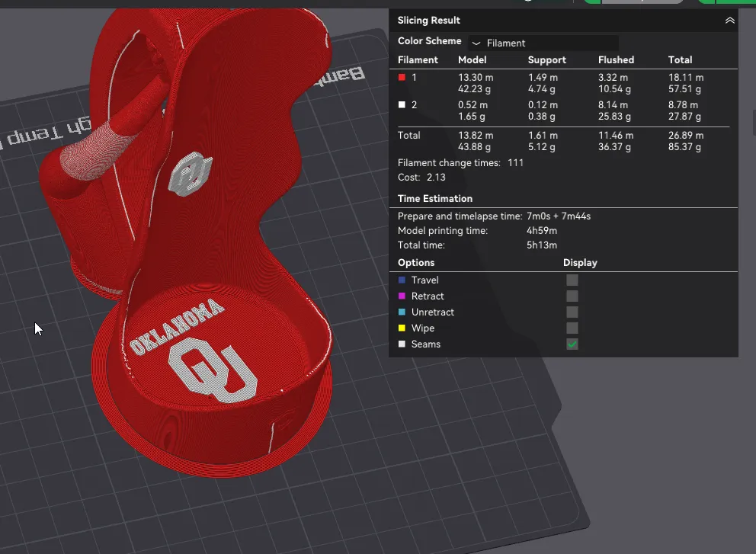Click the Support column header
756x554 pixels.
click(x=546, y=59)
